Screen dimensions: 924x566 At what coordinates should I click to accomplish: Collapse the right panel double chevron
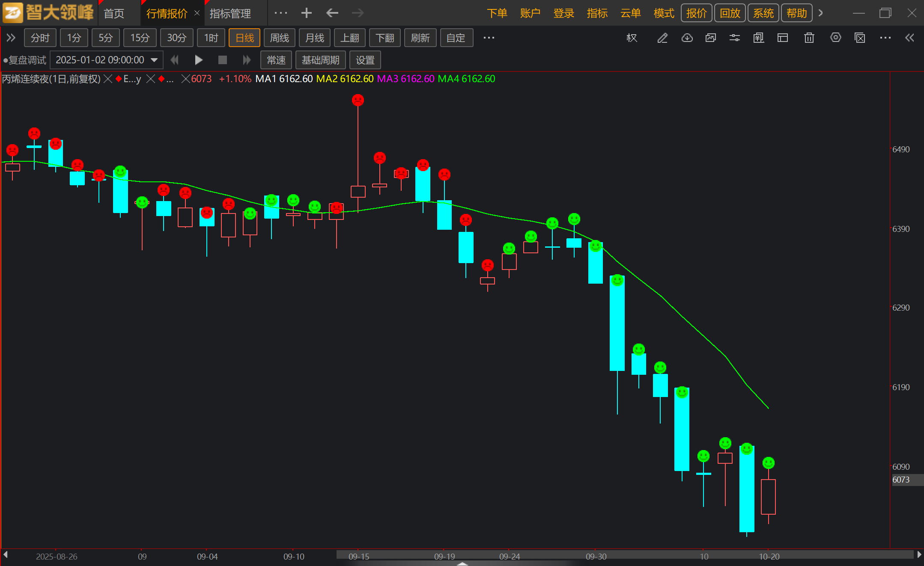[x=910, y=38]
